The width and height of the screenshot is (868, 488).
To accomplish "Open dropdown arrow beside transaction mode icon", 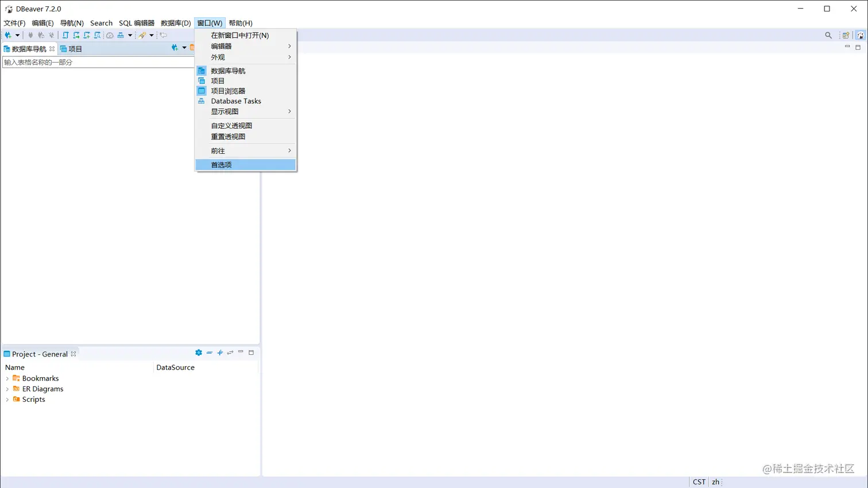I will tap(130, 35).
